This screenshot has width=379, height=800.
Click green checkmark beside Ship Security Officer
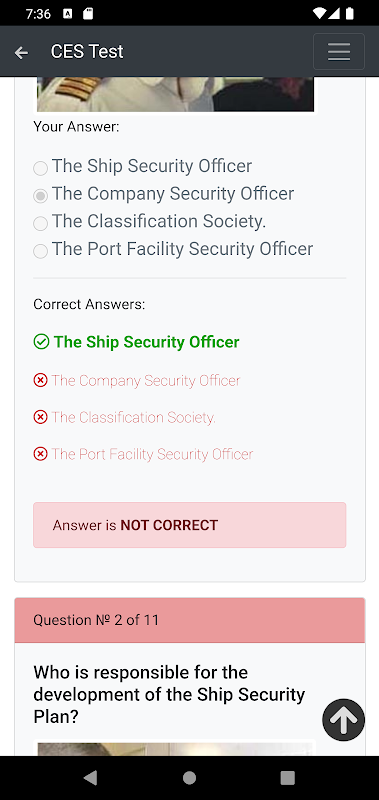[41, 341]
